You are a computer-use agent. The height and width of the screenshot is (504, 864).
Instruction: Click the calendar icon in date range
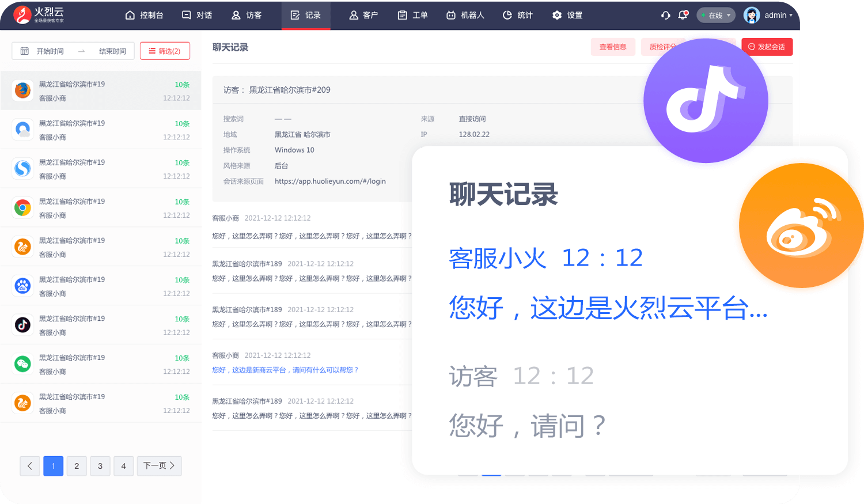point(24,51)
